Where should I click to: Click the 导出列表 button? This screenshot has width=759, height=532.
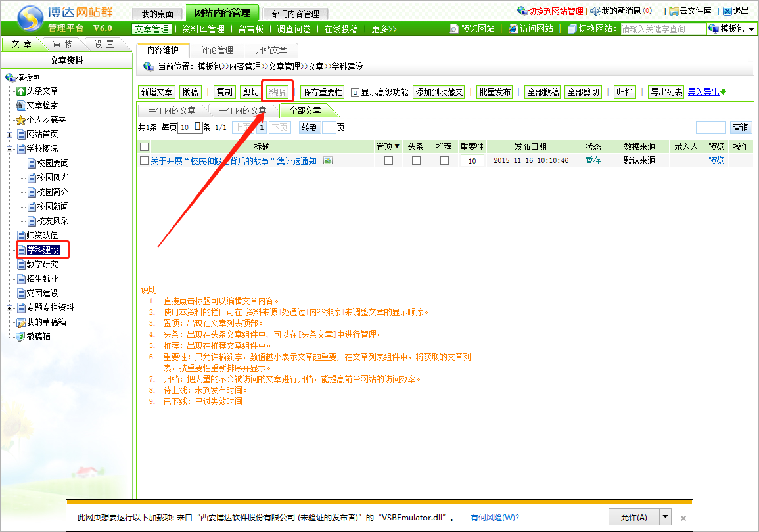click(666, 92)
